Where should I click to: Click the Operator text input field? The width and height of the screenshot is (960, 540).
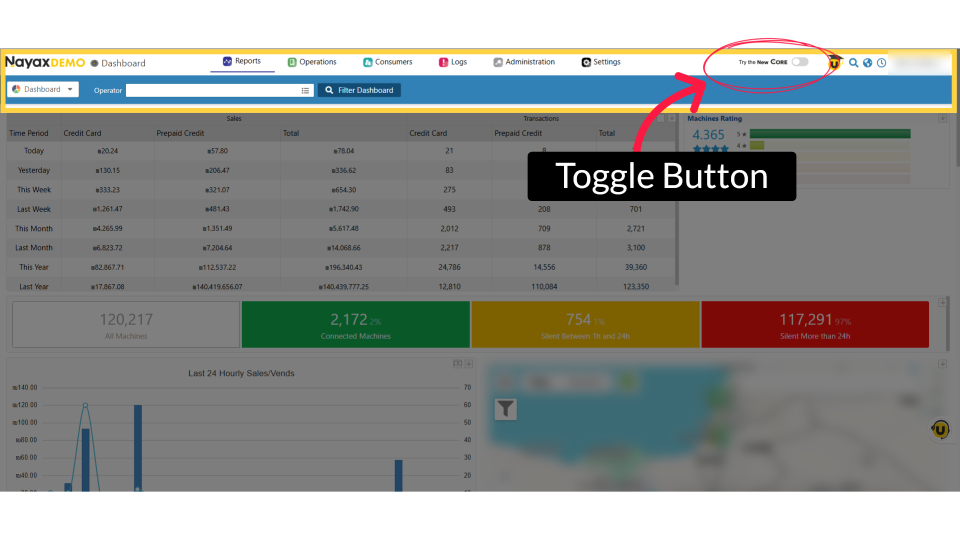coord(212,90)
